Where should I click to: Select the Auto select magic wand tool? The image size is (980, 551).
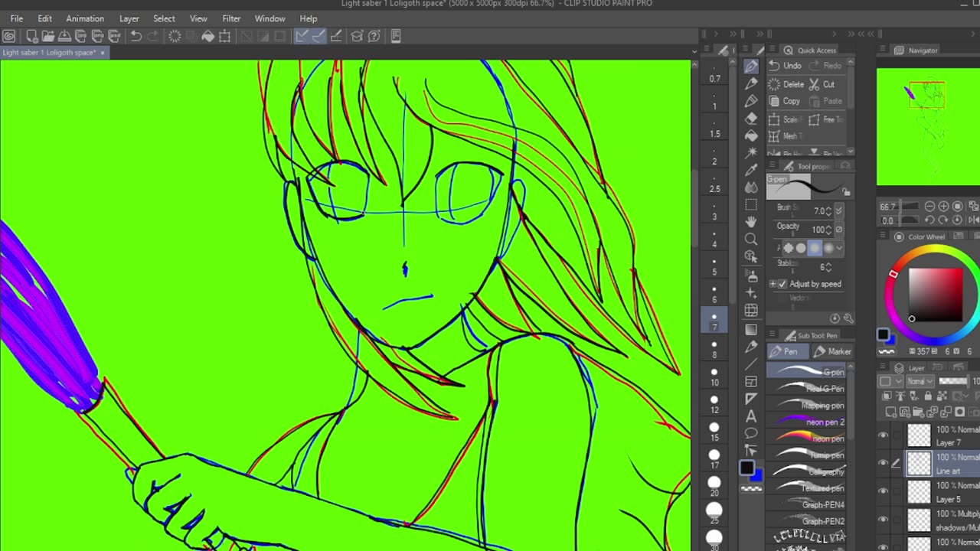tap(751, 152)
